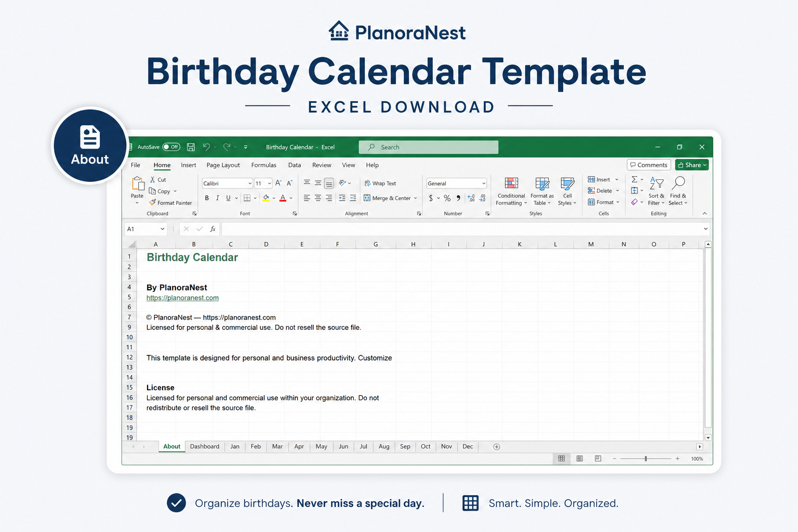Click the Decrease Indent icon
This screenshot has width=798, height=532.
coord(342,198)
